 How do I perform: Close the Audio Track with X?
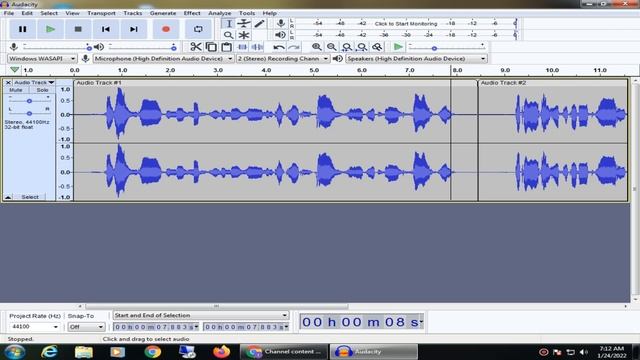[8, 82]
